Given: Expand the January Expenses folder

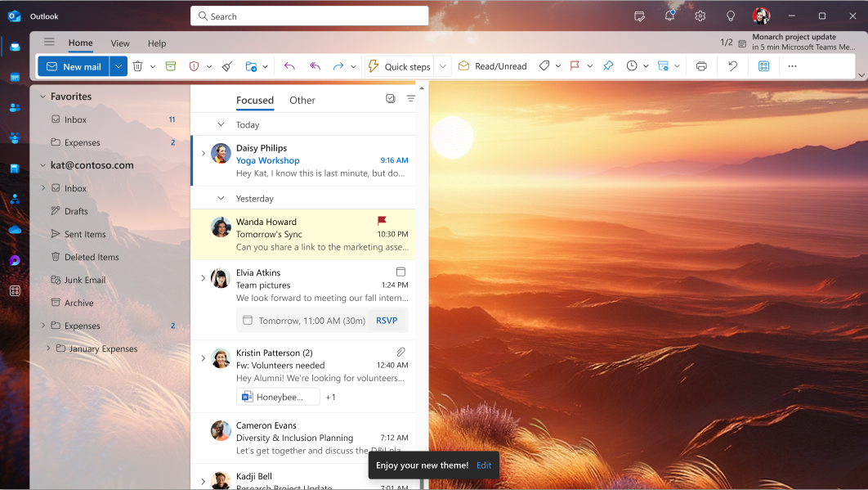Looking at the screenshot, I should click(x=47, y=348).
